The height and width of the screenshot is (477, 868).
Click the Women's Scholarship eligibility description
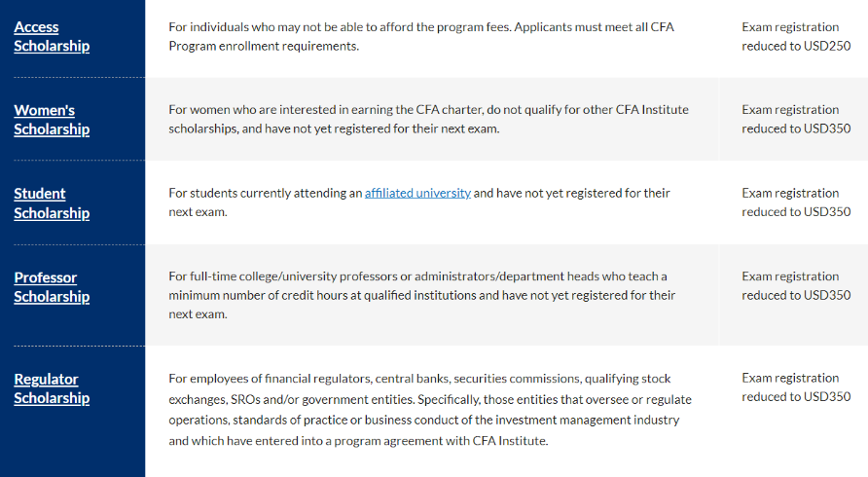(428, 119)
